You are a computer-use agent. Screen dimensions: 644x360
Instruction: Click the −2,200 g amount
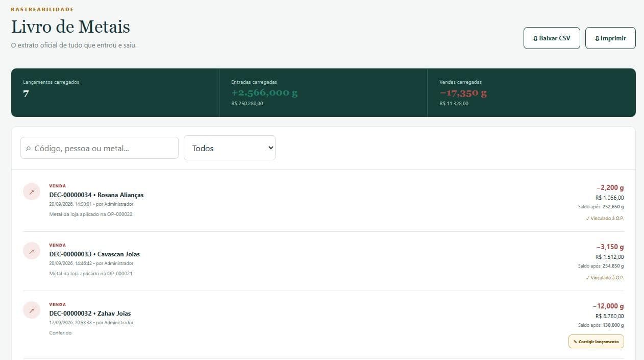click(x=610, y=188)
